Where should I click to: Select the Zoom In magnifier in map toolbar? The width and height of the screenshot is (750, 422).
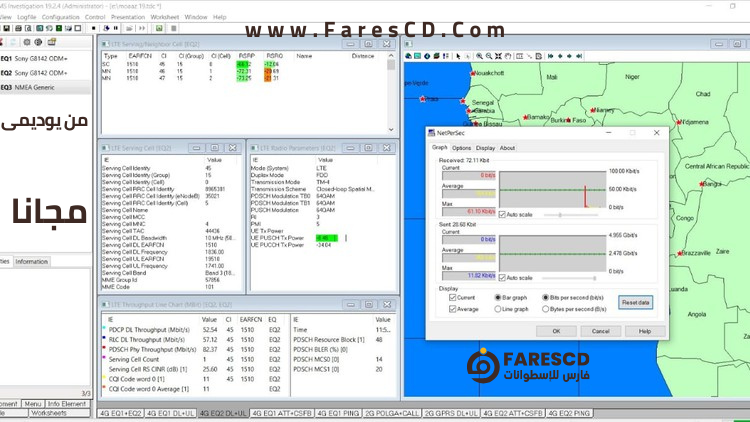(x=479, y=56)
